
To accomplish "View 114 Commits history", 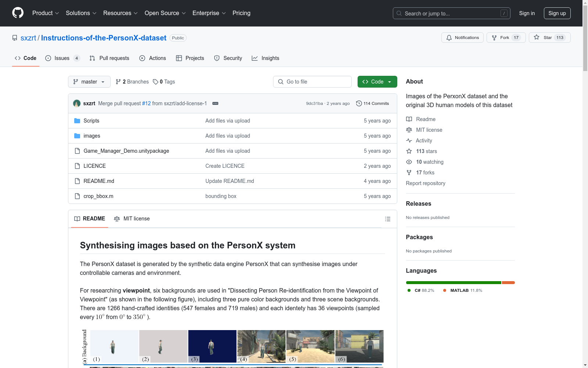I will coord(373,103).
